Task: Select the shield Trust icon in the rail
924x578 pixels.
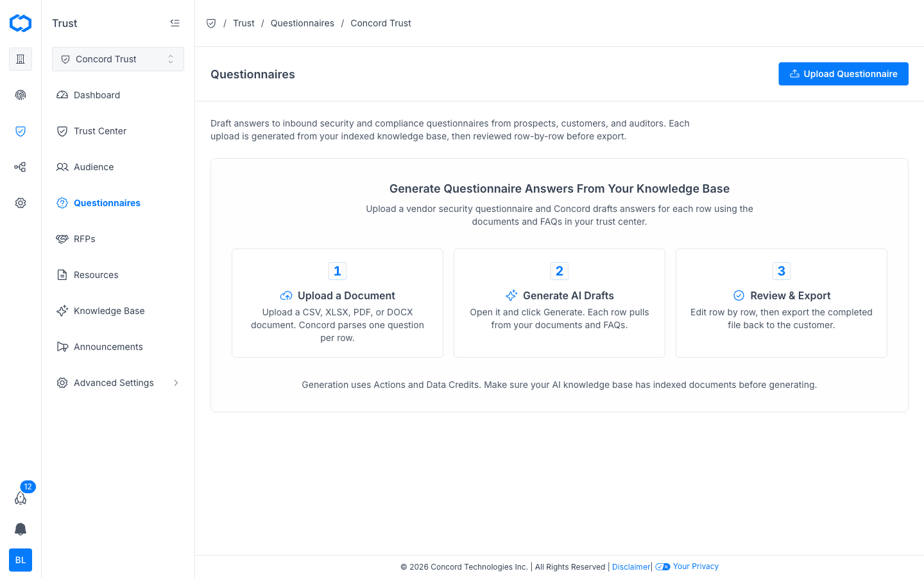Action: click(x=21, y=131)
